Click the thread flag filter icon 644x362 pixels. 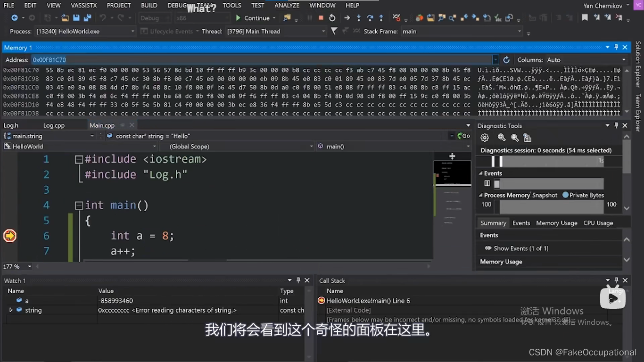334,31
